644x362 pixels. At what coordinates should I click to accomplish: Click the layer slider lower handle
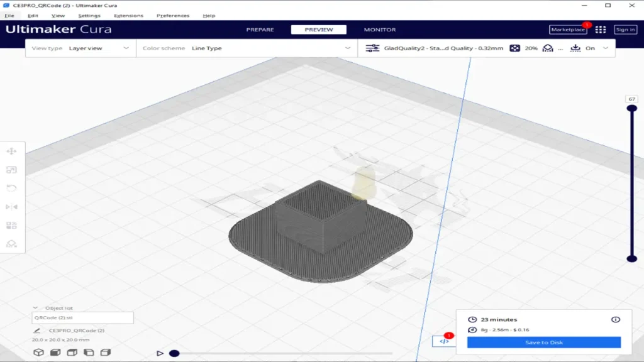tap(631, 258)
